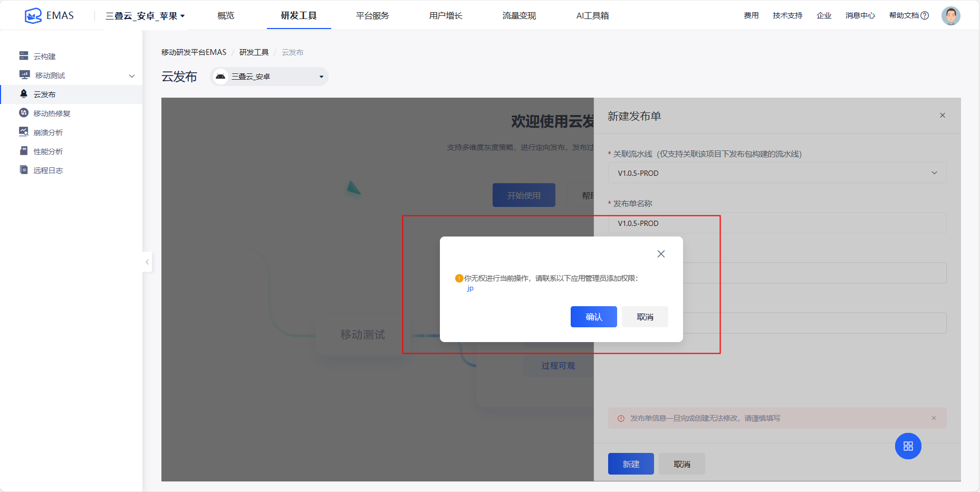The image size is (980, 492).
Task: Click the EMAS logo icon
Action: tap(33, 16)
